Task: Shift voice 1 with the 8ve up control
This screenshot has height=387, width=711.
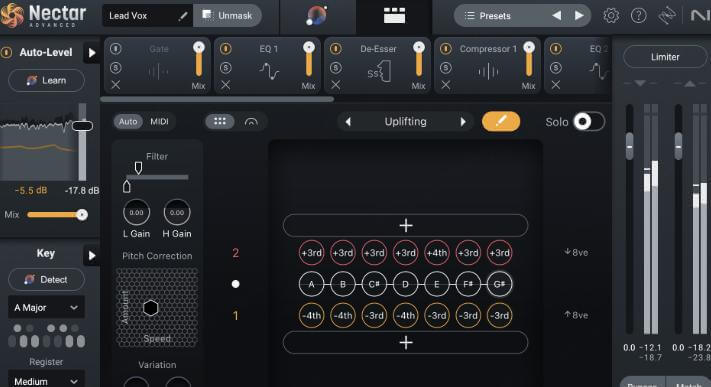Action: [x=576, y=315]
